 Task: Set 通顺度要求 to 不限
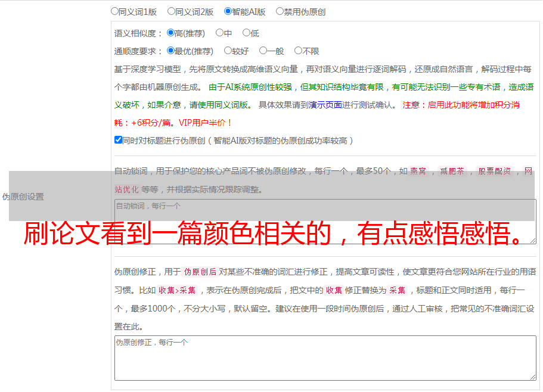tap(298, 51)
